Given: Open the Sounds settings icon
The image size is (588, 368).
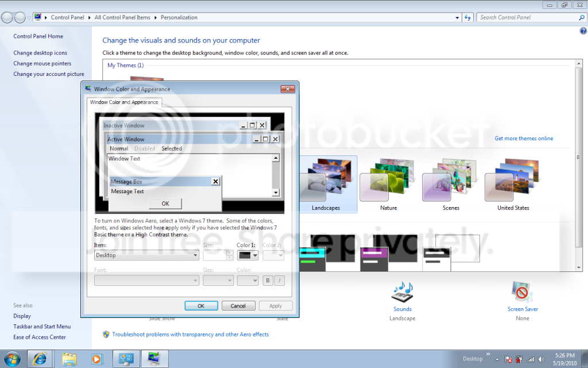Looking at the screenshot, I should pyautogui.click(x=403, y=293).
